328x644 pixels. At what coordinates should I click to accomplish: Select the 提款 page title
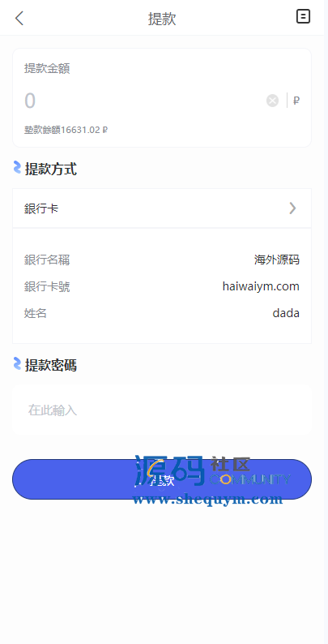click(x=162, y=19)
